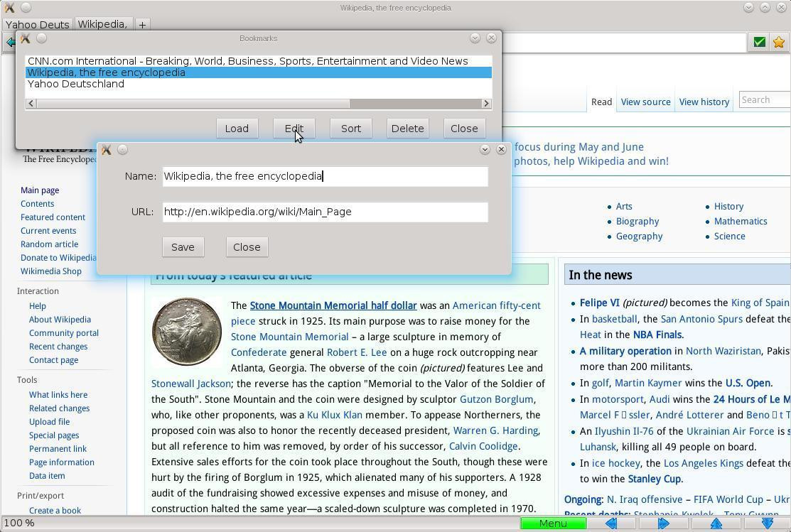Click the bookmark list right scroll arrow
This screenshot has width=791, height=532.
486,104
